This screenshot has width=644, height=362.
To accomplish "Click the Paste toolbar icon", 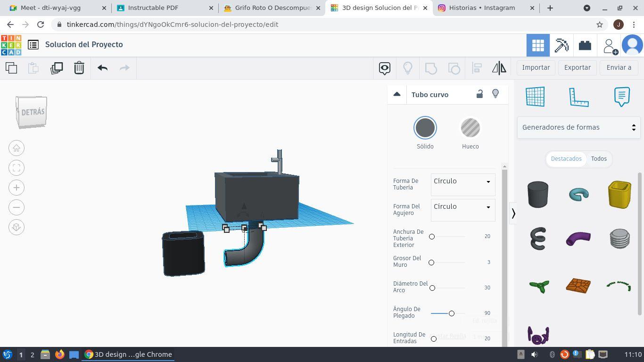I will tap(33, 68).
